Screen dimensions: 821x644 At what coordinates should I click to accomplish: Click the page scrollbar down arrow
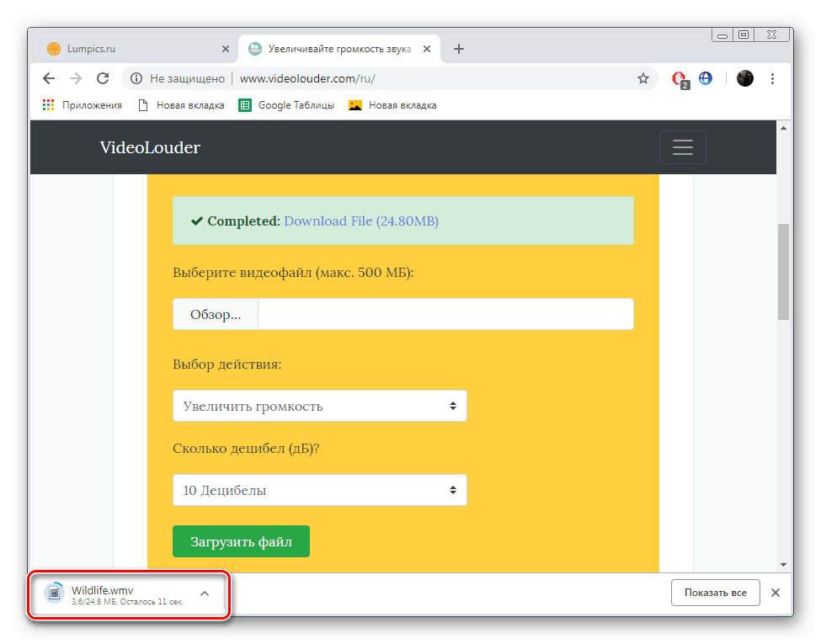point(783,564)
